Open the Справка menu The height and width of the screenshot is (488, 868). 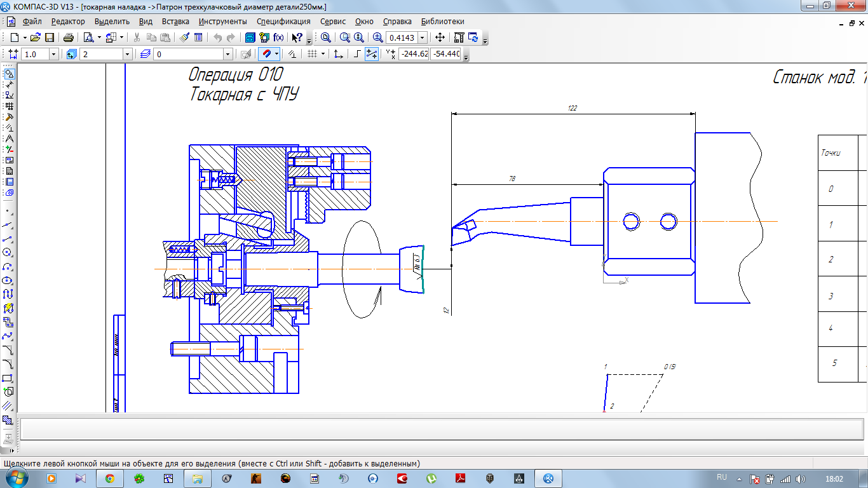click(397, 21)
